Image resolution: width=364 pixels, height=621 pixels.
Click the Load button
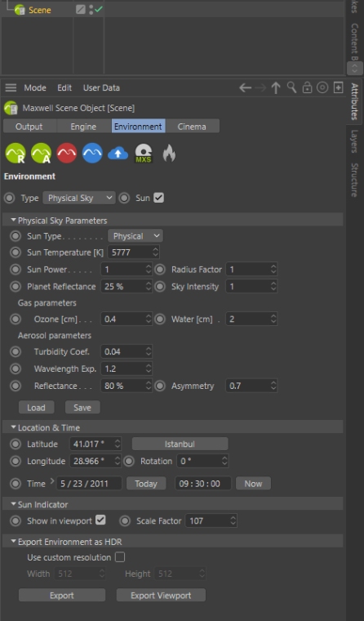coord(37,408)
